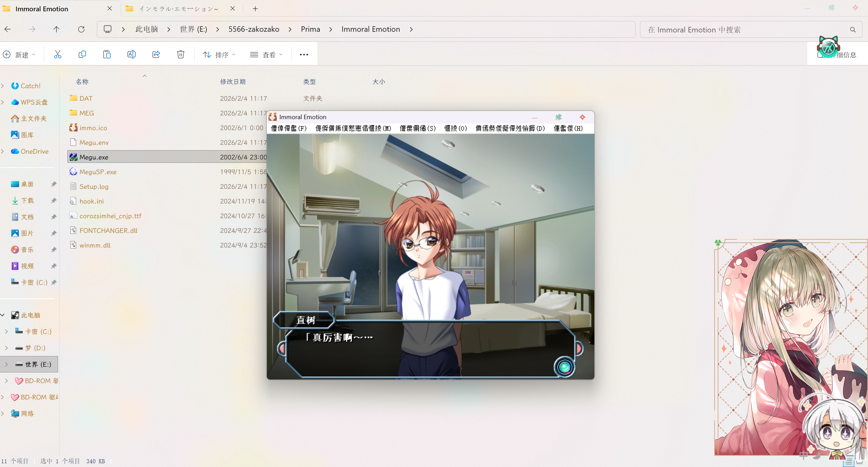Collapse the 此电脑 tree node
The image size is (868, 467).
(3, 315)
